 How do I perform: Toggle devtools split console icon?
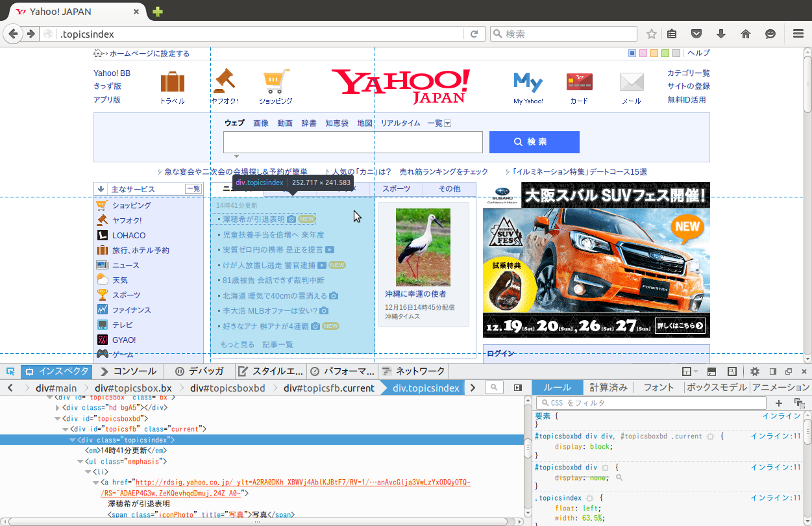coord(711,371)
